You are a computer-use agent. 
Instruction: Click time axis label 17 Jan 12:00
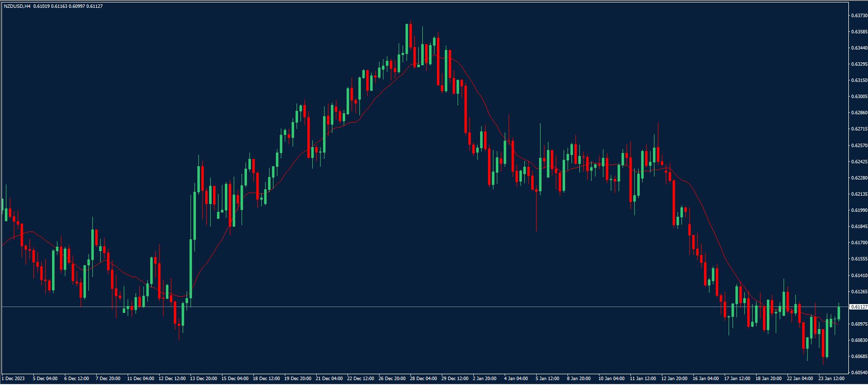point(737,379)
